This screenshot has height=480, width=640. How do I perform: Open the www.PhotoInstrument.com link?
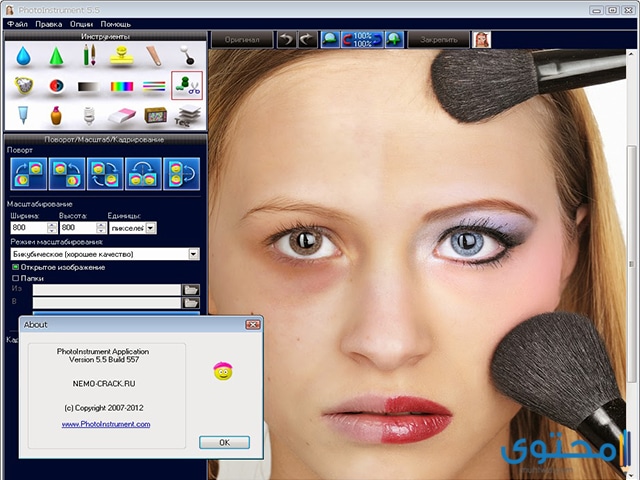106,424
